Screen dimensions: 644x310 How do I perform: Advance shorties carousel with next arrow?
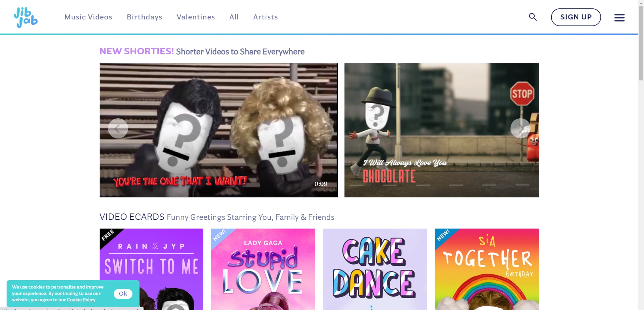(520, 128)
